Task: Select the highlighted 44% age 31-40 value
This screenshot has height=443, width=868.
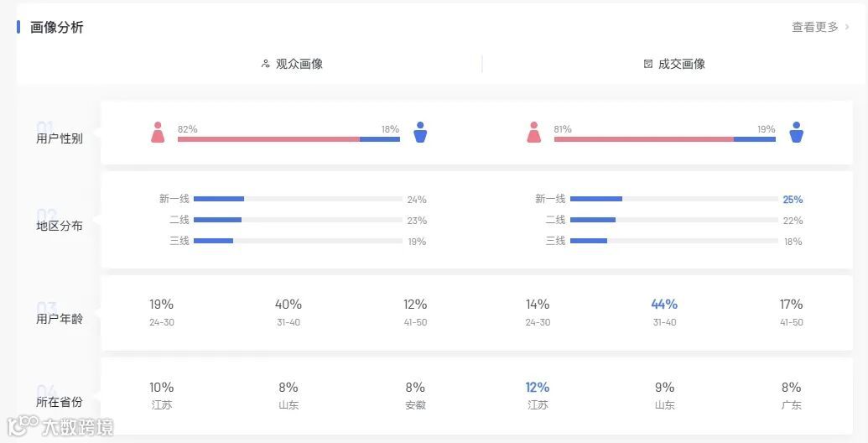Action: coord(664,305)
